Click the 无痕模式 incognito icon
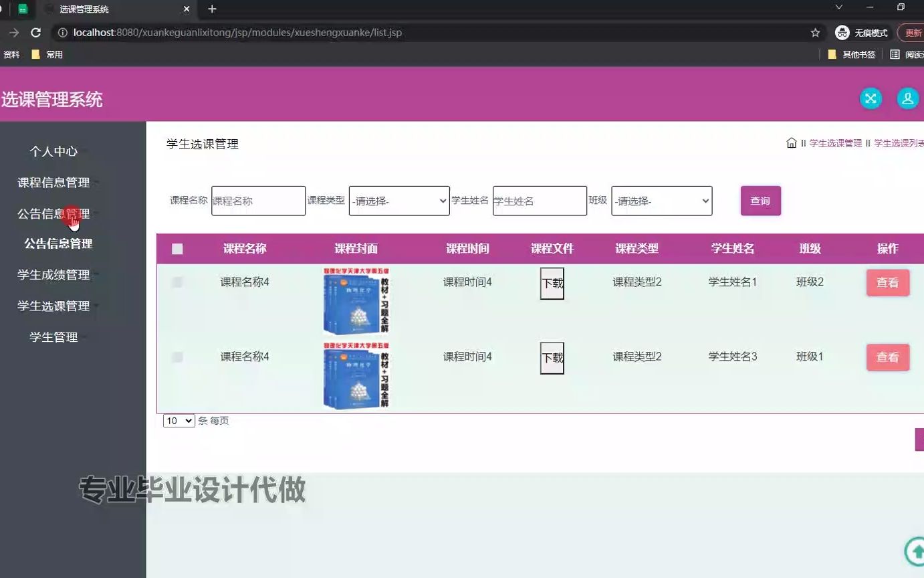Screen dimensions: 924x578 (842, 31)
